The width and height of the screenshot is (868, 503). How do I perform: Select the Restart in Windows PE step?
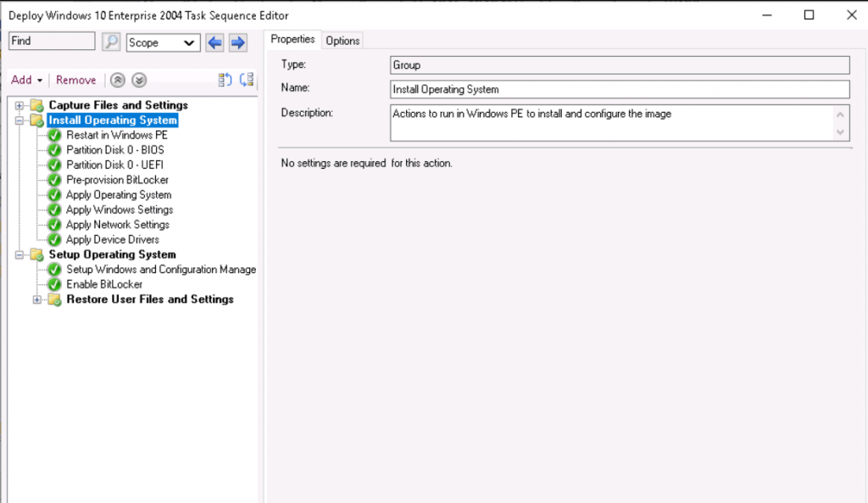(117, 135)
